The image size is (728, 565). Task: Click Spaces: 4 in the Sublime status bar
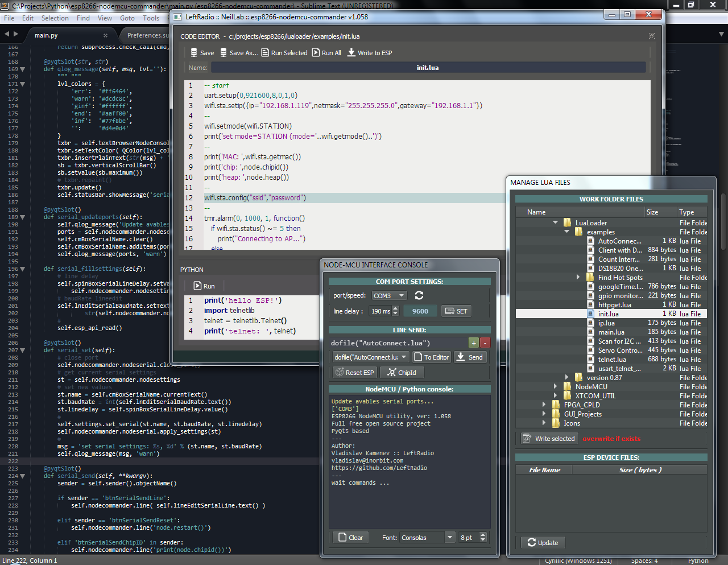coord(644,560)
